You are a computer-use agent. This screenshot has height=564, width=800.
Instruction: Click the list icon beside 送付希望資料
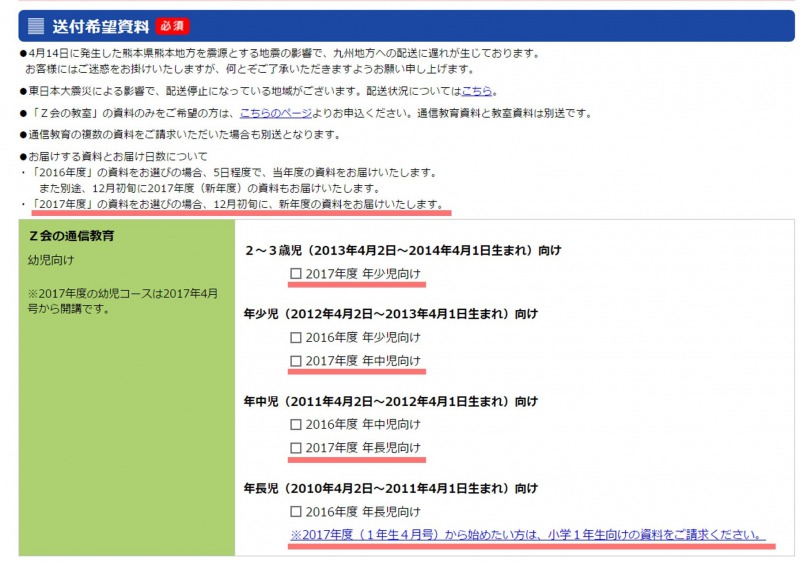tap(36, 26)
